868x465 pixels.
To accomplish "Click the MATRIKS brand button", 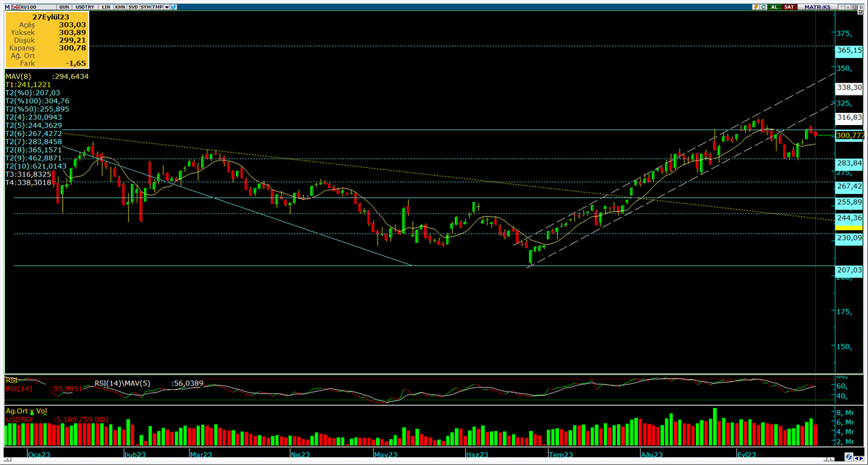I will click(817, 7).
